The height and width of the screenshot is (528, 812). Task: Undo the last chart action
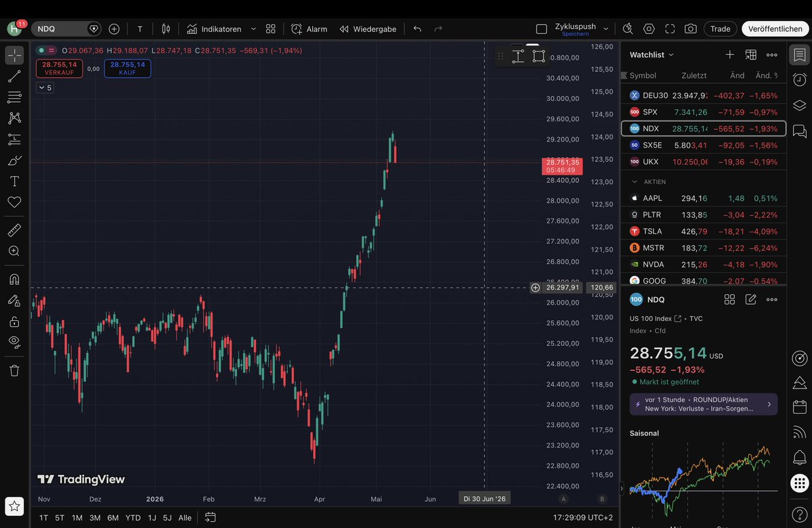(417, 29)
